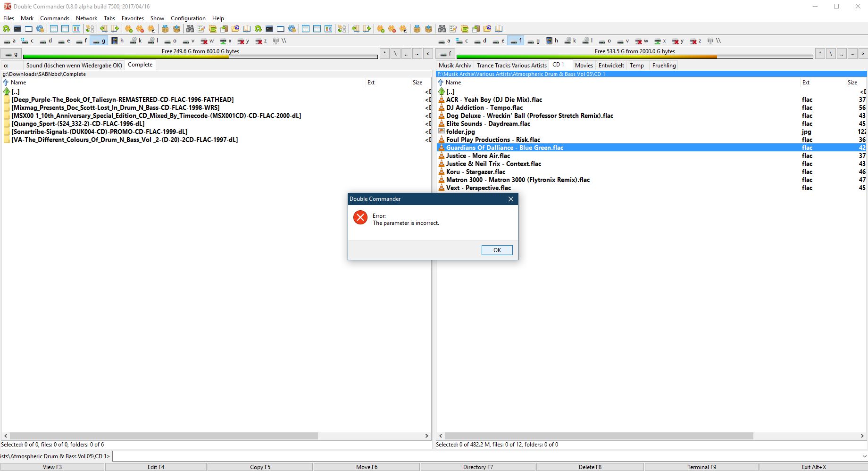
Task: Click the film-strip drive h in left drive bar
Action: 117,41
